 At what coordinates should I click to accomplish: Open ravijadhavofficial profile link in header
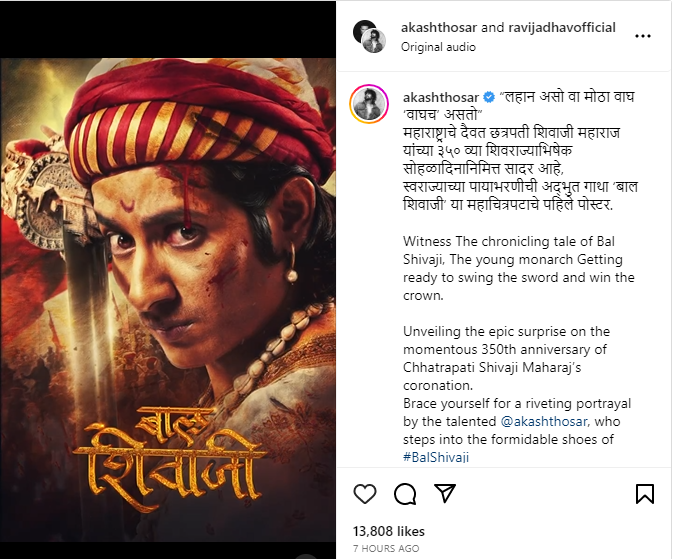pos(562,28)
